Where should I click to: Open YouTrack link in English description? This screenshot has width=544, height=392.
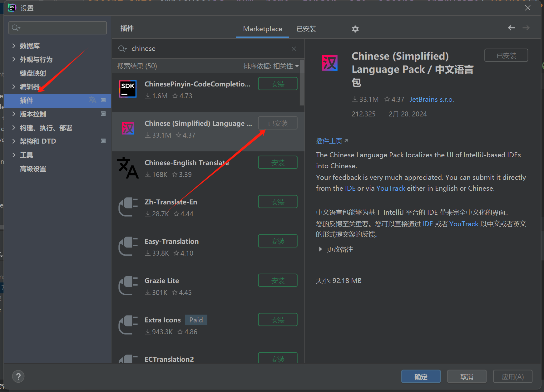click(391, 188)
